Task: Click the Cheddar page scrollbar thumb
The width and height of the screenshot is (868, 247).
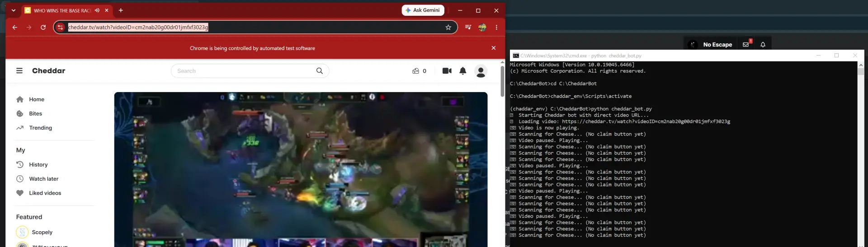Action: 502,81
